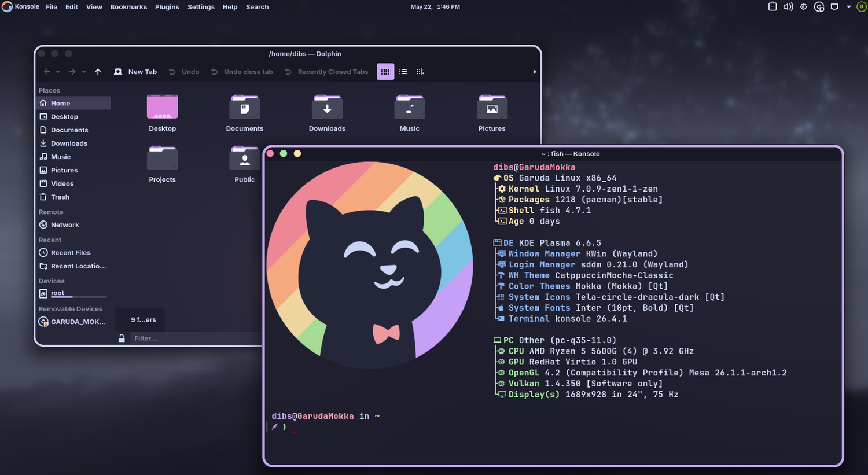Open the View menu

[x=94, y=7]
